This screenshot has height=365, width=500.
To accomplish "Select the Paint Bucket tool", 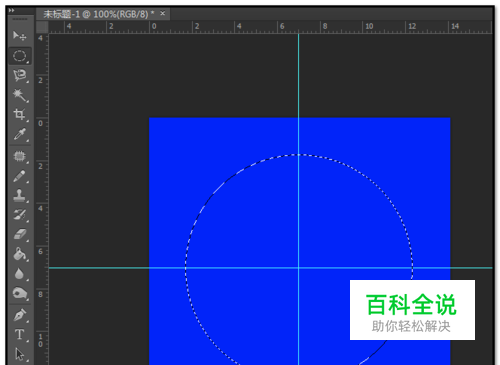I will (x=19, y=254).
